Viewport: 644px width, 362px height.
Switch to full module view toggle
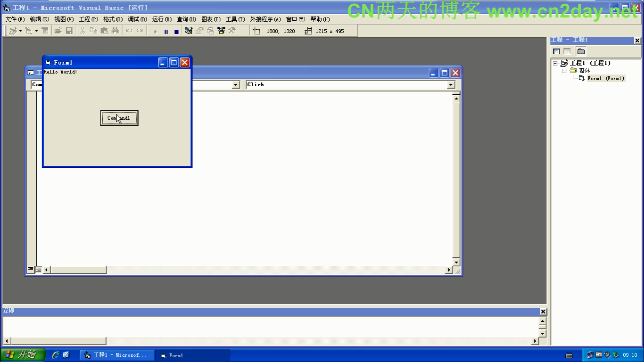coord(39,270)
